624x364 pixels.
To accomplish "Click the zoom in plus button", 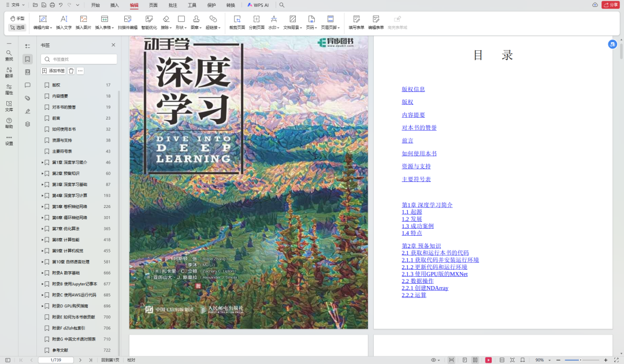I will click(606, 360).
